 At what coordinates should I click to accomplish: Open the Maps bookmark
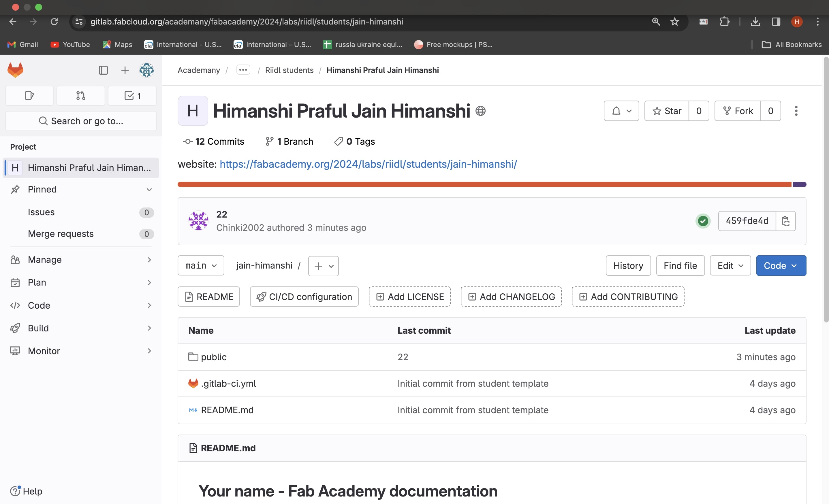click(117, 44)
